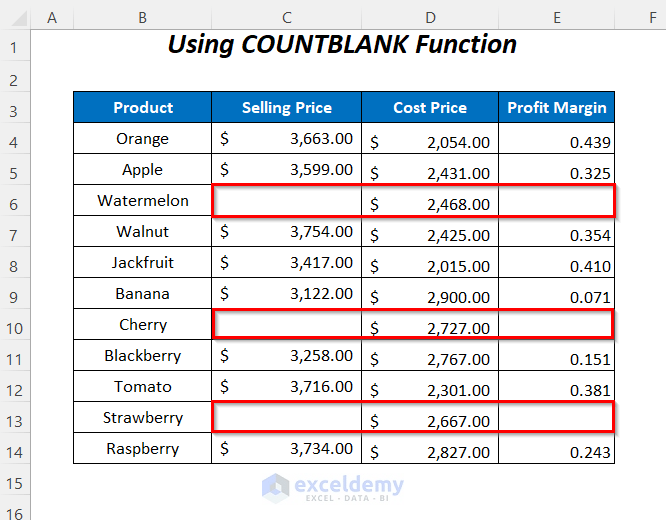Select the Banana cell
666x520 pixels.
click(143, 294)
